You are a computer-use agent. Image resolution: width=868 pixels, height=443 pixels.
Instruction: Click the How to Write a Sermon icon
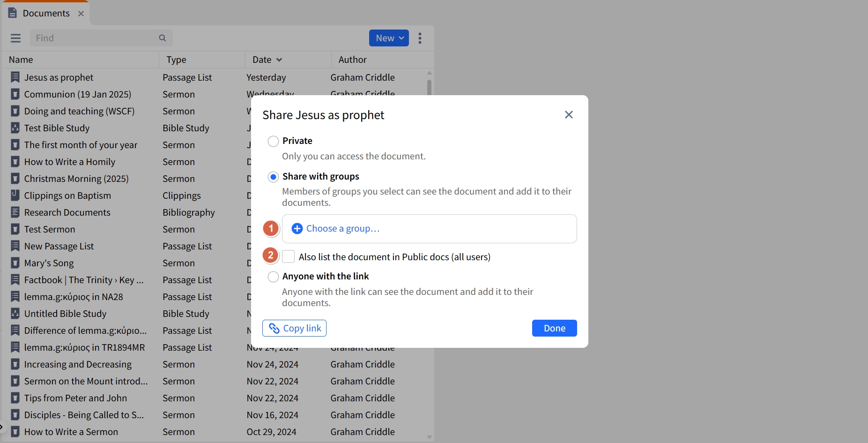(x=15, y=432)
